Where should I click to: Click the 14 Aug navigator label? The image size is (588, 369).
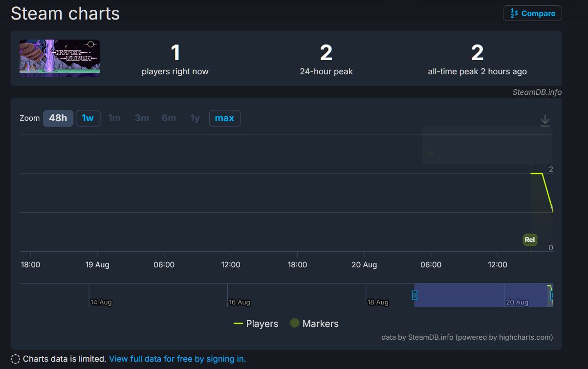pos(101,302)
